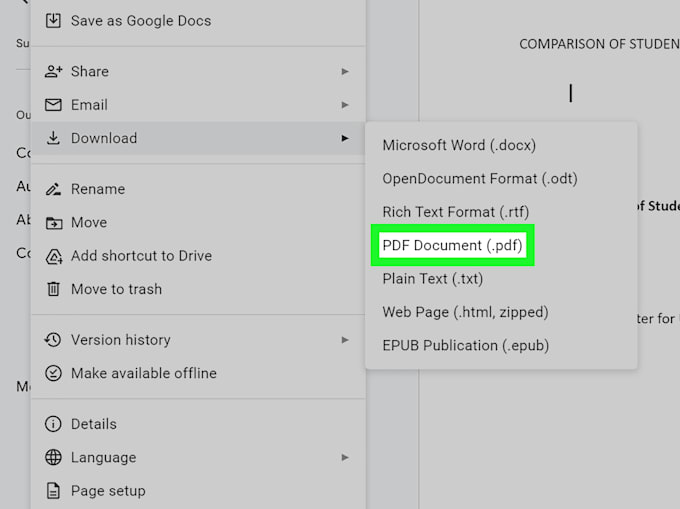Click the Make available offline checkmark icon
This screenshot has width=680, height=509.
[53, 373]
